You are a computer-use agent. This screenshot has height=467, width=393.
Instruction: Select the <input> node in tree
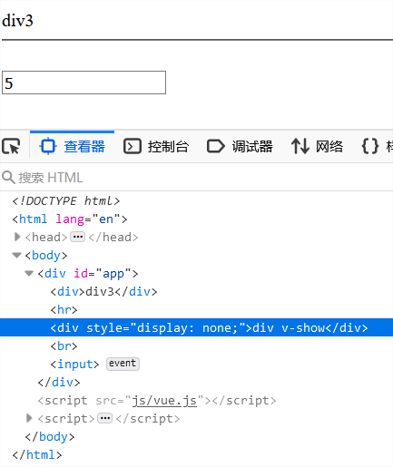tap(75, 364)
